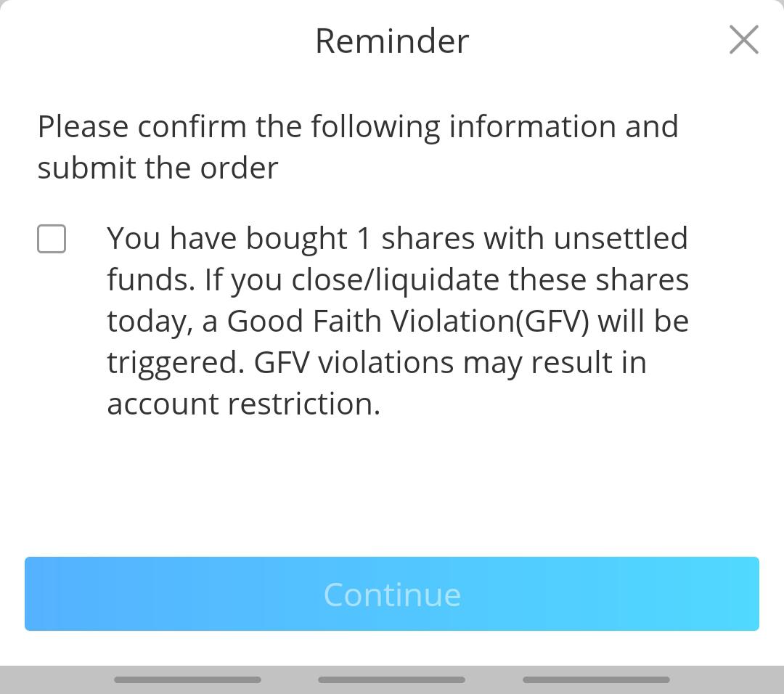Tap the right page indicator bar
The image size is (784, 694).
pos(595,680)
